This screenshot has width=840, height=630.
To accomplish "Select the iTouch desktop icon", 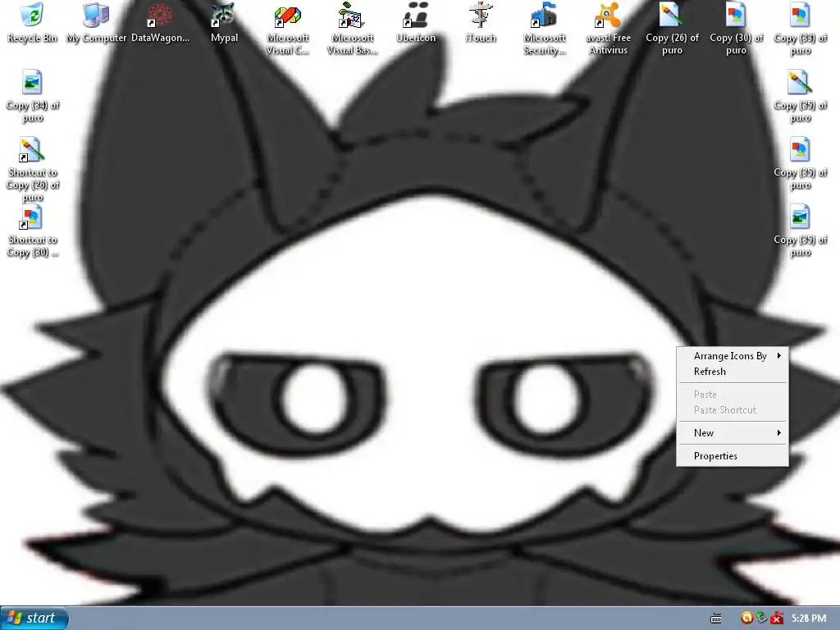I will tap(480, 22).
